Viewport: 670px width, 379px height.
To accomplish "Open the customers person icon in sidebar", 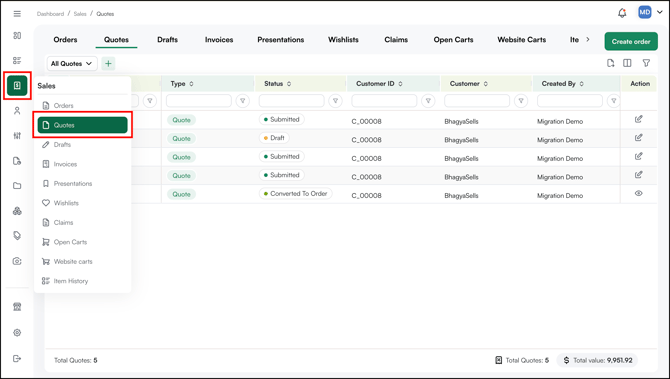I will (17, 111).
